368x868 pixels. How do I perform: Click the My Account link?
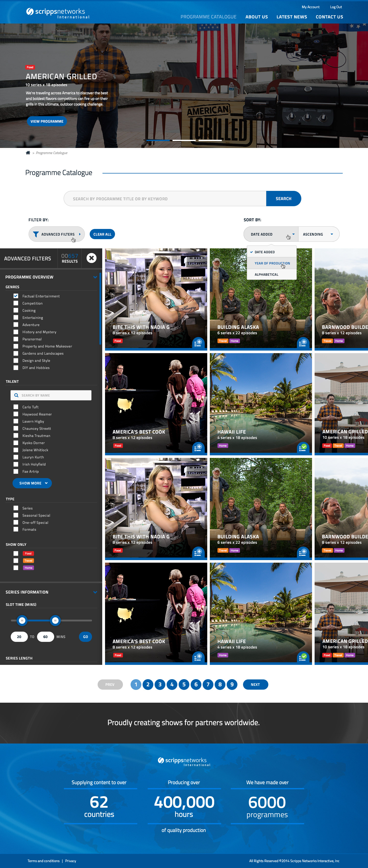[310, 7]
